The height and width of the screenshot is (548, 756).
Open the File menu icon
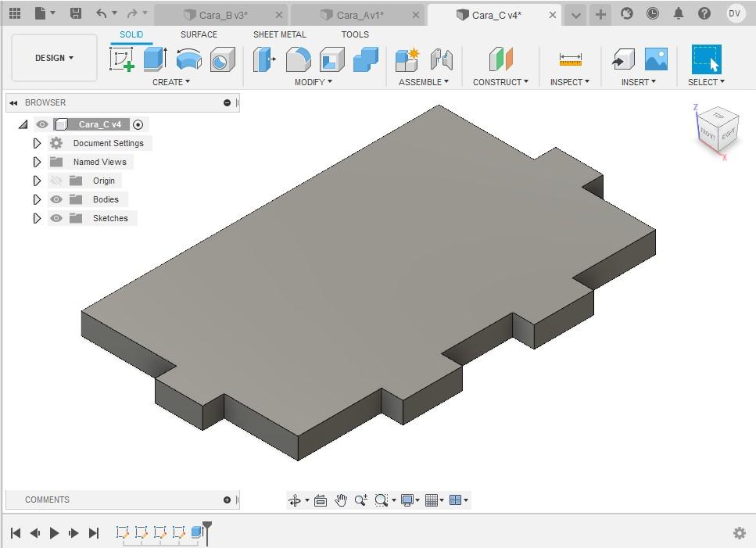(x=41, y=13)
